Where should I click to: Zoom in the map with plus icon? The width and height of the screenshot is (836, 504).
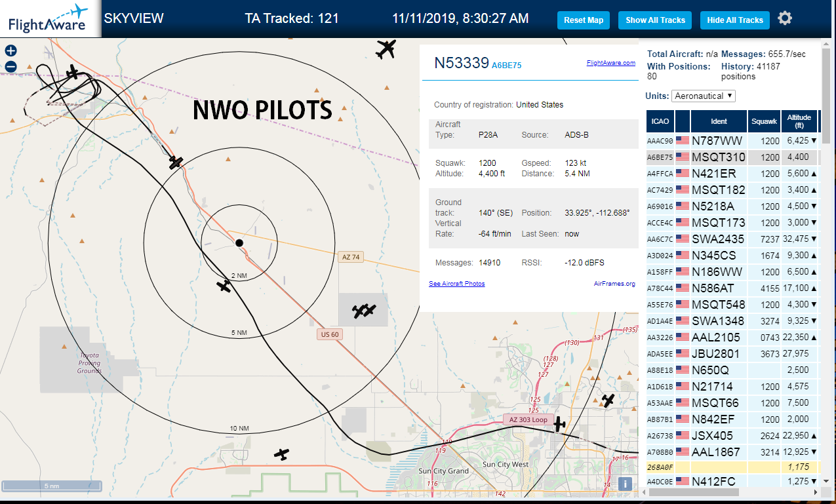[x=10, y=50]
